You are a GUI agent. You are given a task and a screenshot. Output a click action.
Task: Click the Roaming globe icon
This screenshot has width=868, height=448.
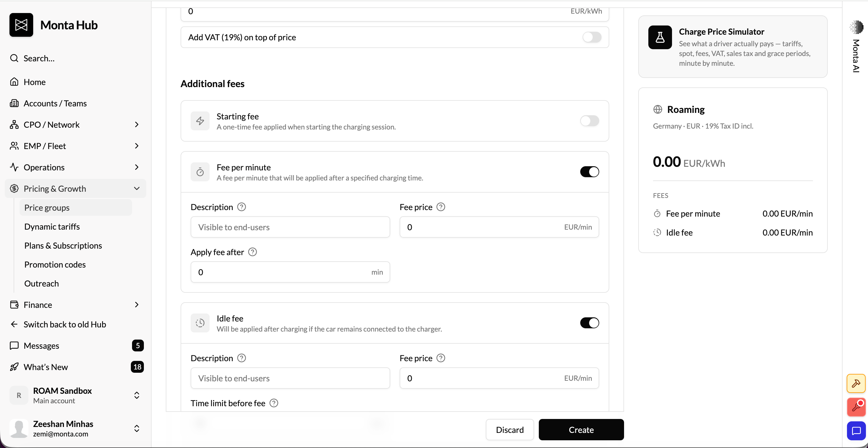[x=658, y=110]
